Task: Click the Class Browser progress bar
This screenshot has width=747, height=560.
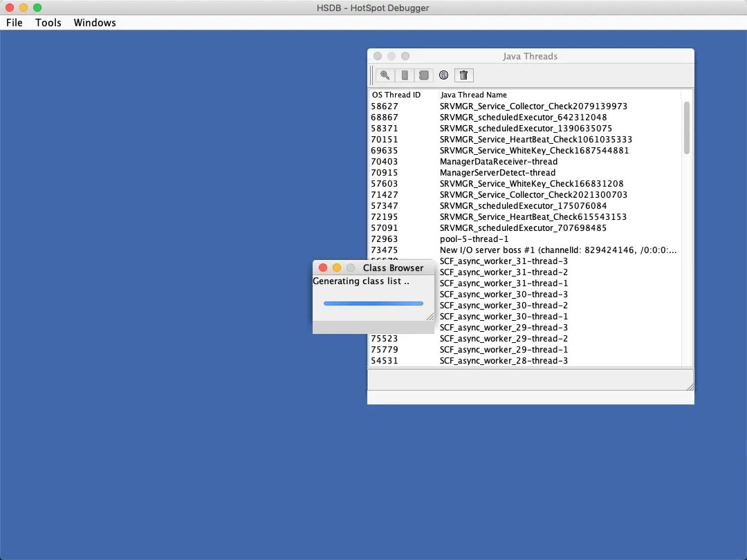Action: [x=373, y=304]
